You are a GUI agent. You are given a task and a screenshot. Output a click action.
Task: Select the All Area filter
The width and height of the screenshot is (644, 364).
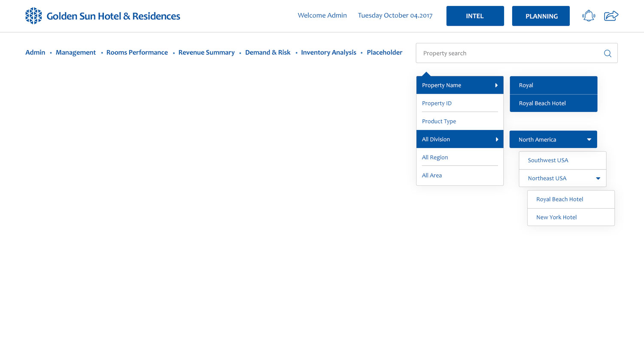point(460,175)
